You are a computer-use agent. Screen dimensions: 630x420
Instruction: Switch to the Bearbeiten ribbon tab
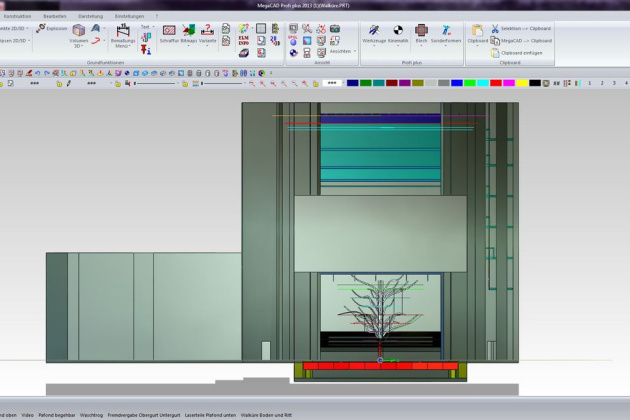pyautogui.click(x=55, y=16)
